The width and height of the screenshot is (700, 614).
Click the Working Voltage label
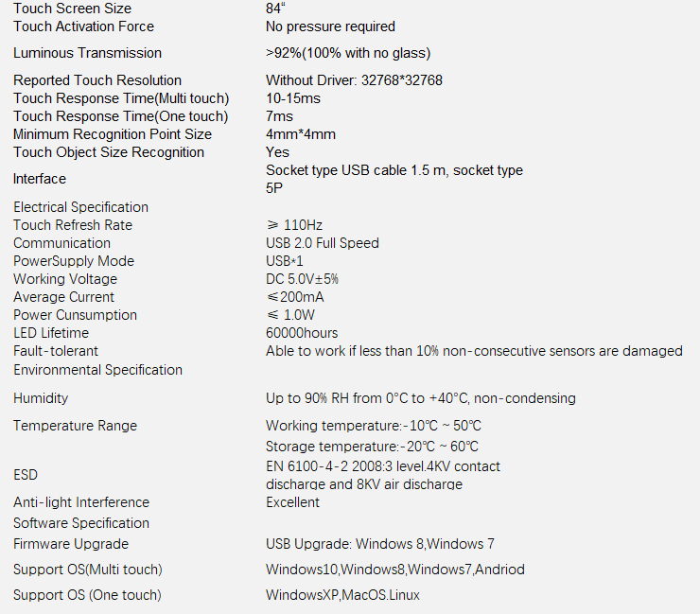pyautogui.click(x=65, y=279)
